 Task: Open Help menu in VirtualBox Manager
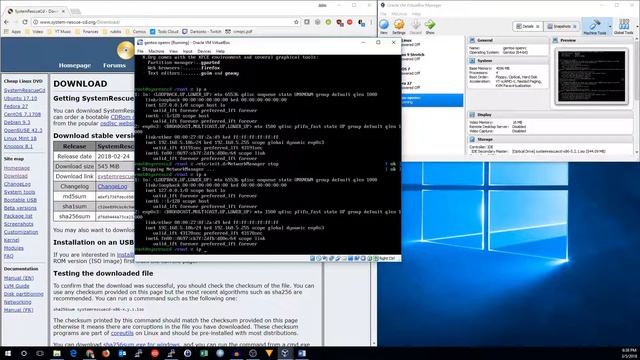point(416,13)
